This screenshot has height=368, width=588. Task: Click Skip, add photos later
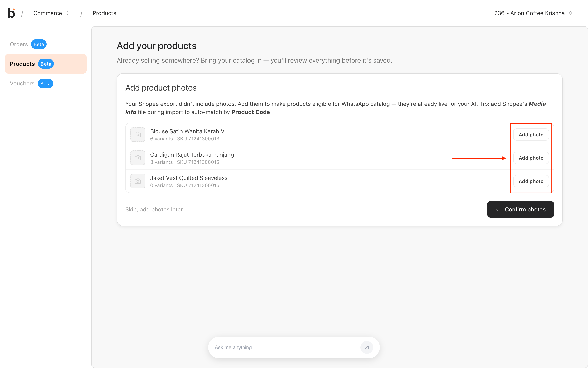154,209
